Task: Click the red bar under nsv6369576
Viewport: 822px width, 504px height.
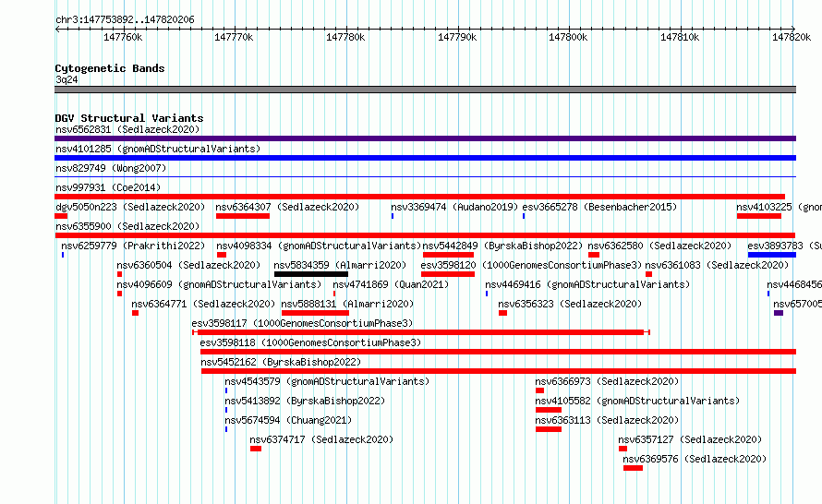Action: pyautogui.click(x=633, y=468)
